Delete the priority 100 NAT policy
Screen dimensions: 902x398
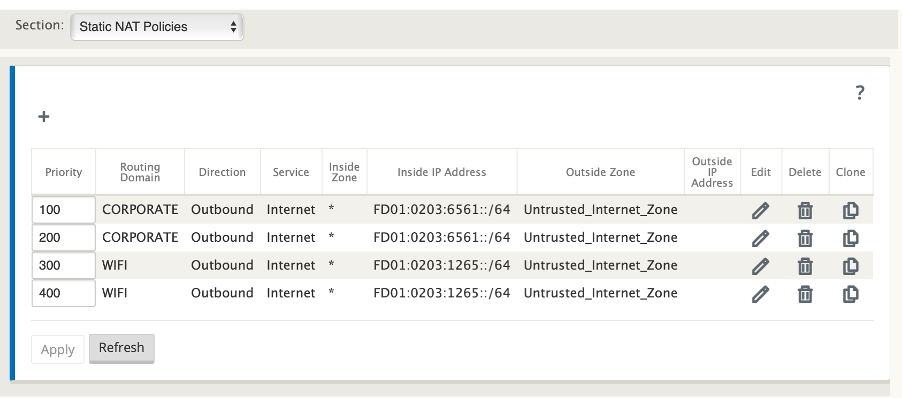click(805, 211)
